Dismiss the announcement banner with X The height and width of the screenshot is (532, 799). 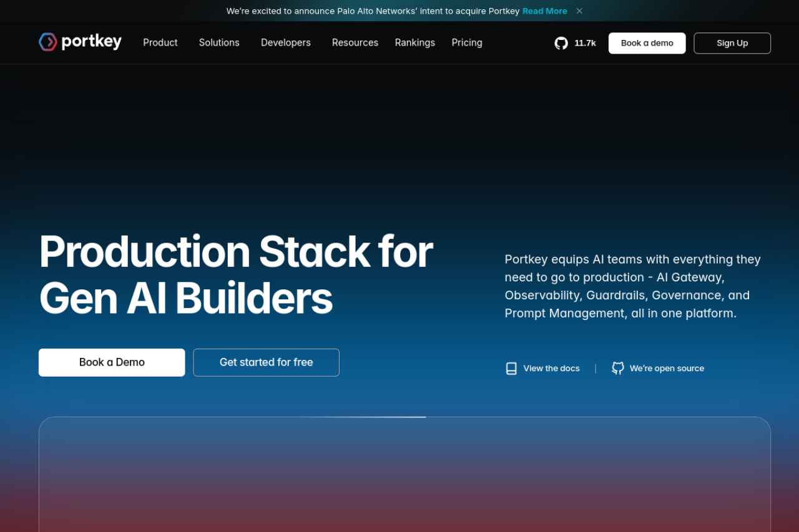[x=579, y=11]
